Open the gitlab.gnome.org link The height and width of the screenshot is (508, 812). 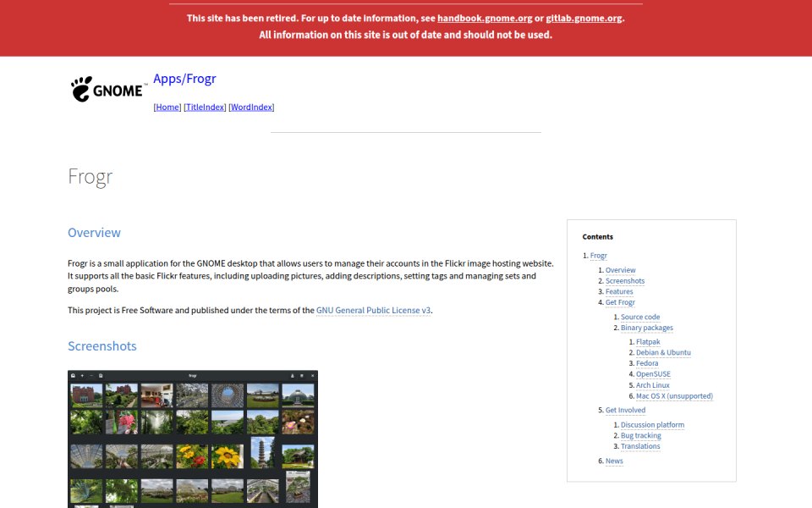(x=584, y=18)
